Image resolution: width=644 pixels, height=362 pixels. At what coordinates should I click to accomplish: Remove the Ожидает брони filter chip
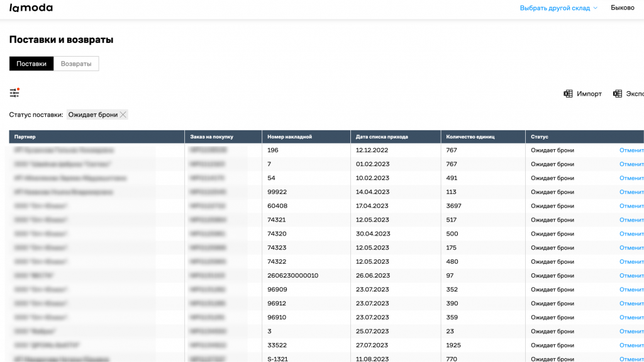pyautogui.click(x=123, y=115)
